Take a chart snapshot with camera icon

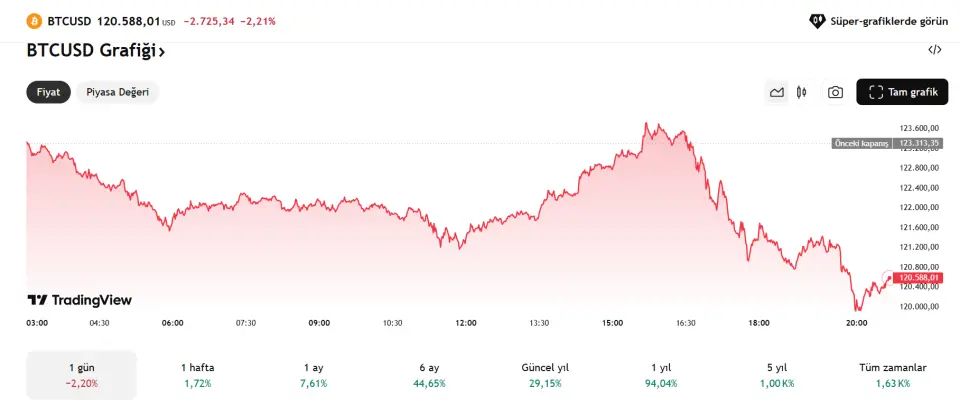(x=835, y=93)
